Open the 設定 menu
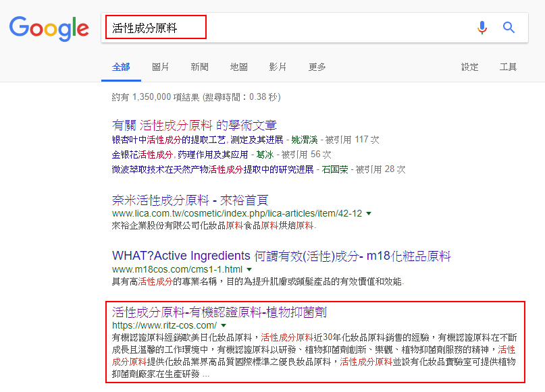The width and height of the screenshot is (545, 392). [469, 67]
